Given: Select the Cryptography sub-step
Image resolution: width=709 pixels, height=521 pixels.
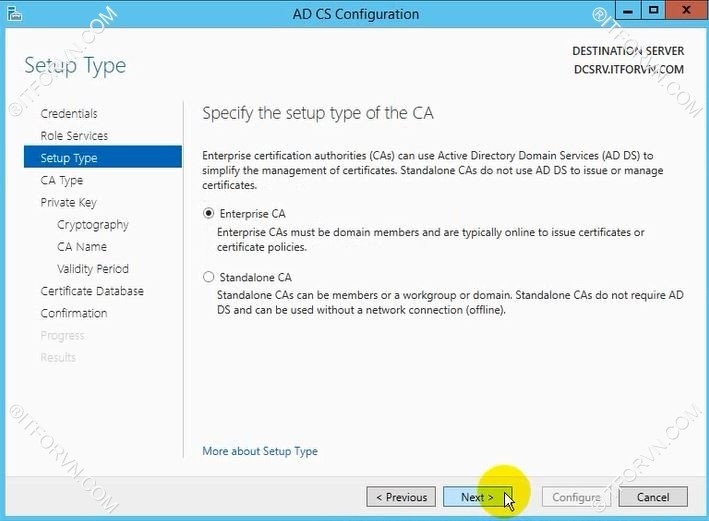Looking at the screenshot, I should [93, 225].
